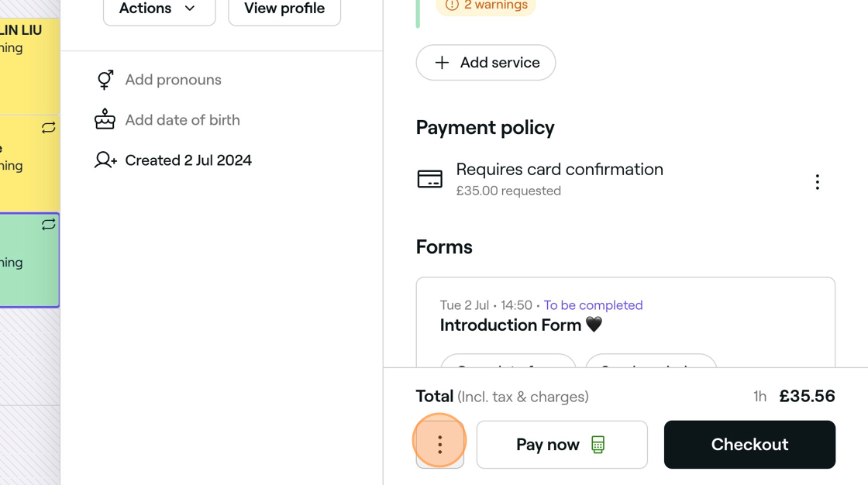Click the "To be completed" status link
The height and width of the screenshot is (485, 868).
pos(593,305)
